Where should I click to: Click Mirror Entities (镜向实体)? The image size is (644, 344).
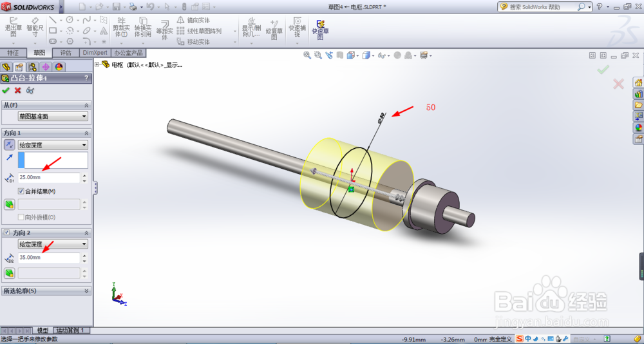193,20
